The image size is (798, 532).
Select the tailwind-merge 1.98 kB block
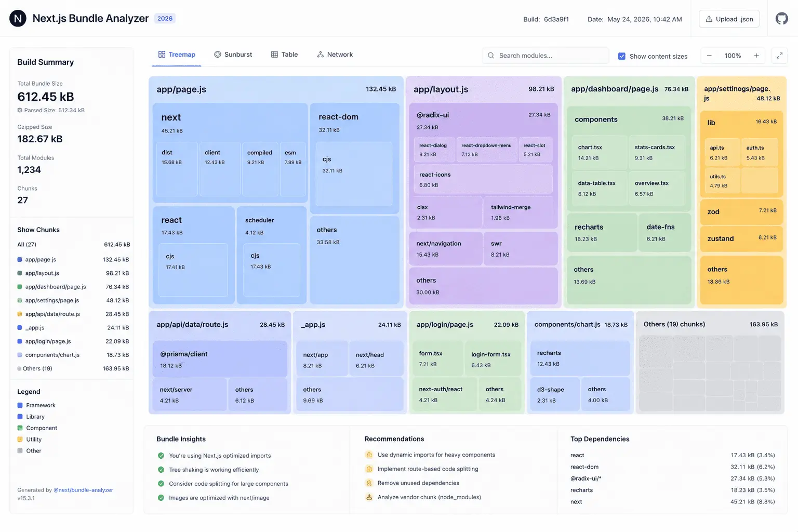coord(520,212)
